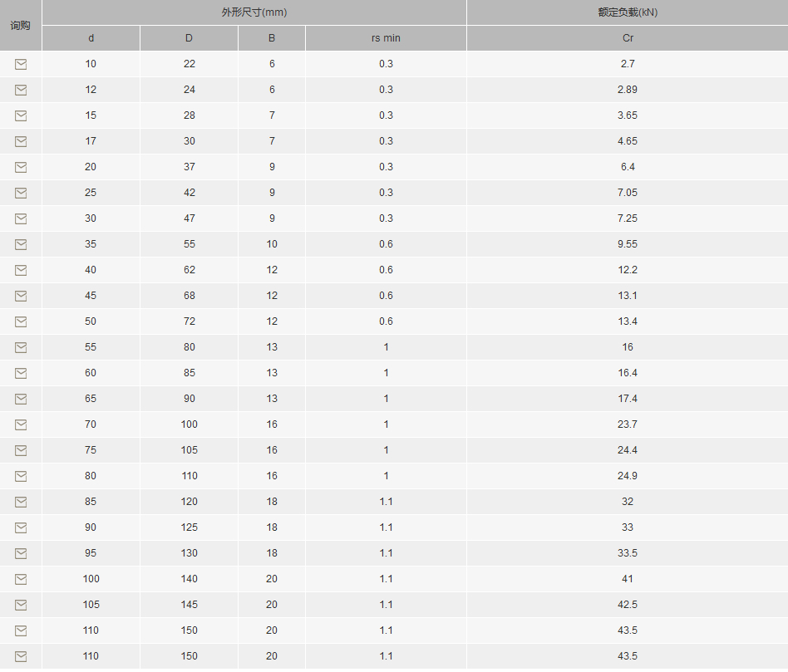Open inquiry icon for d=65 row

tap(21, 400)
